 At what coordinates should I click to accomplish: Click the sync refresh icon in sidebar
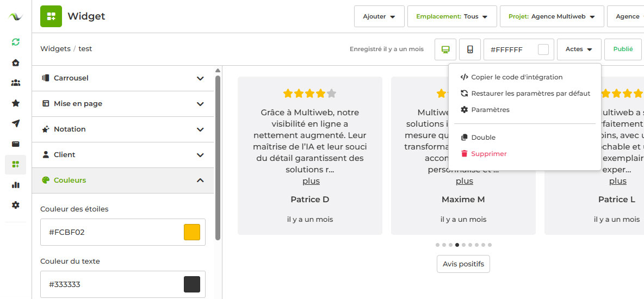[15, 42]
